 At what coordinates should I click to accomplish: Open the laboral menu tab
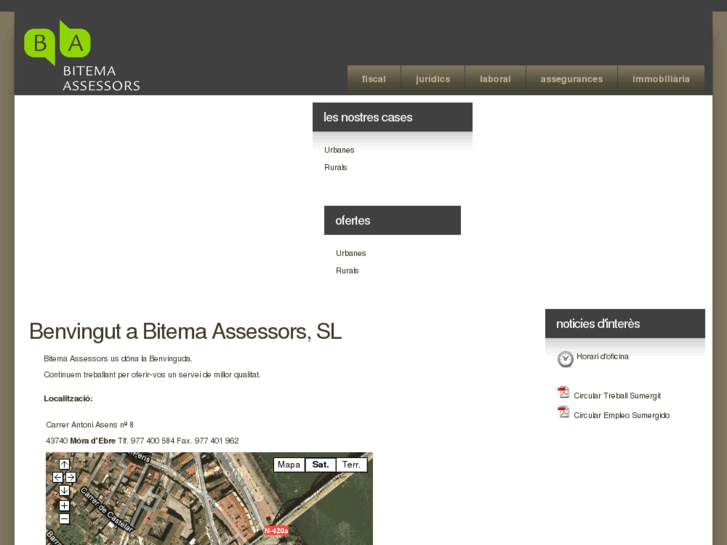coord(495,79)
